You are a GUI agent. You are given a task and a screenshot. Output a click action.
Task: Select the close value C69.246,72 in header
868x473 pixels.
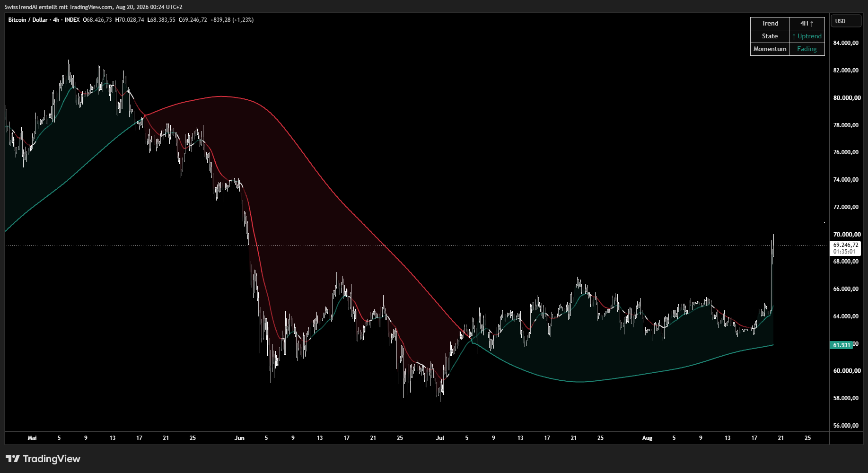pos(193,20)
